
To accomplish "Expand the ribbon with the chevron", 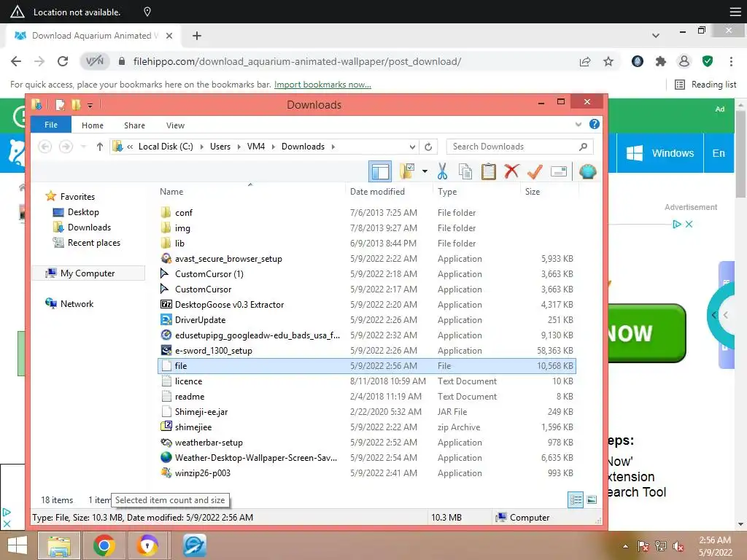I will [578, 124].
